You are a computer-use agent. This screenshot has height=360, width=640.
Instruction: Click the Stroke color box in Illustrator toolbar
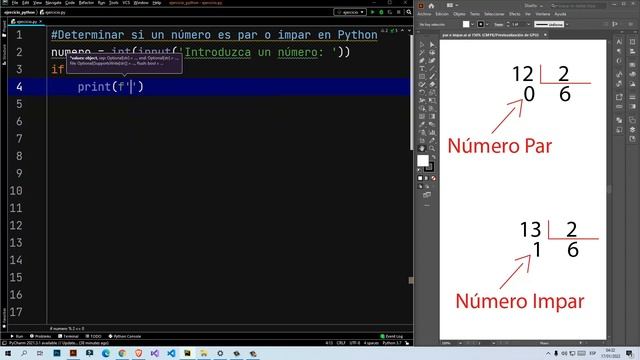click(x=429, y=167)
